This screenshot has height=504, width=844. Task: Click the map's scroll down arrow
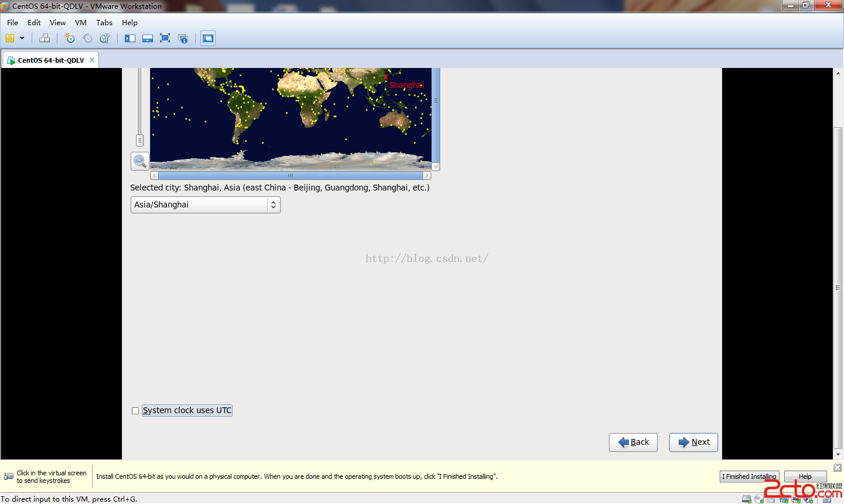pos(435,166)
